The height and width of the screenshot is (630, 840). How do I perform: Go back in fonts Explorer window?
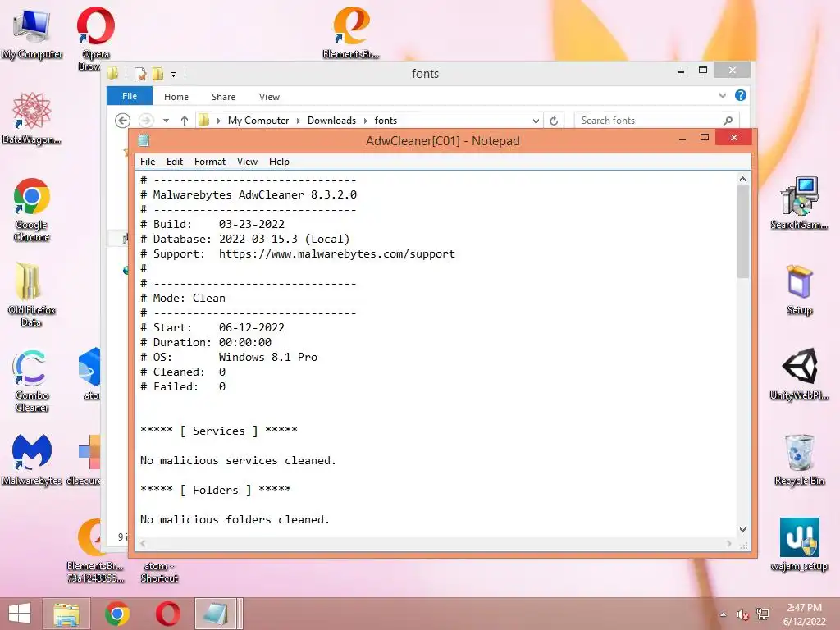(123, 121)
